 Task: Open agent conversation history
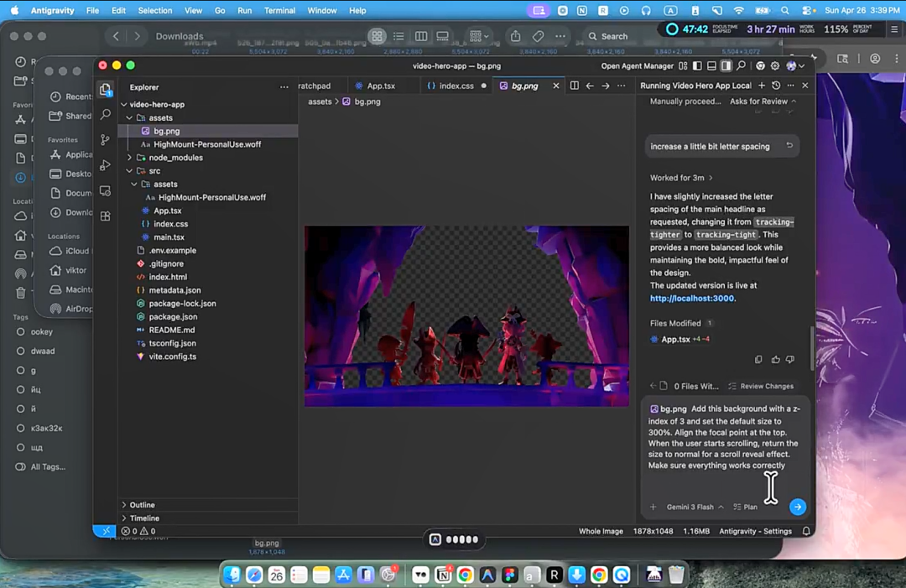776,86
